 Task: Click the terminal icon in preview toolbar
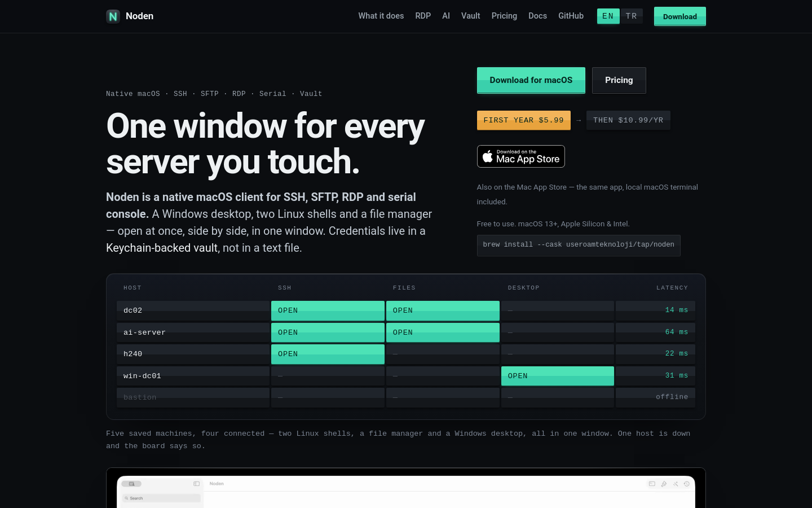click(652, 484)
